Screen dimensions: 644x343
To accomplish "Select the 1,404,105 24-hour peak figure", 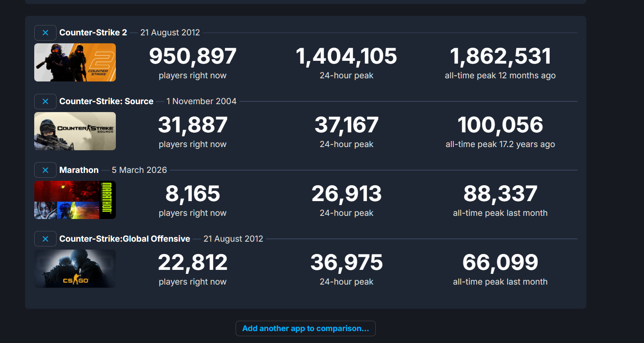I will point(346,56).
